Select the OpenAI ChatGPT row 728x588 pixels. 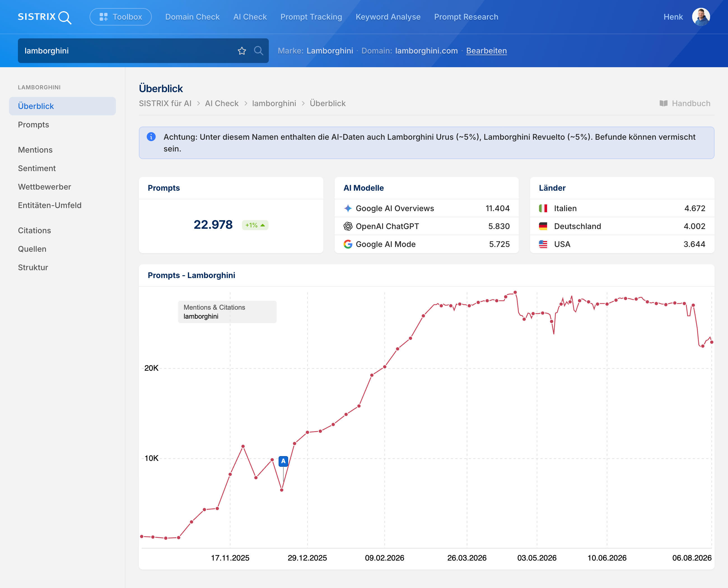[426, 226]
